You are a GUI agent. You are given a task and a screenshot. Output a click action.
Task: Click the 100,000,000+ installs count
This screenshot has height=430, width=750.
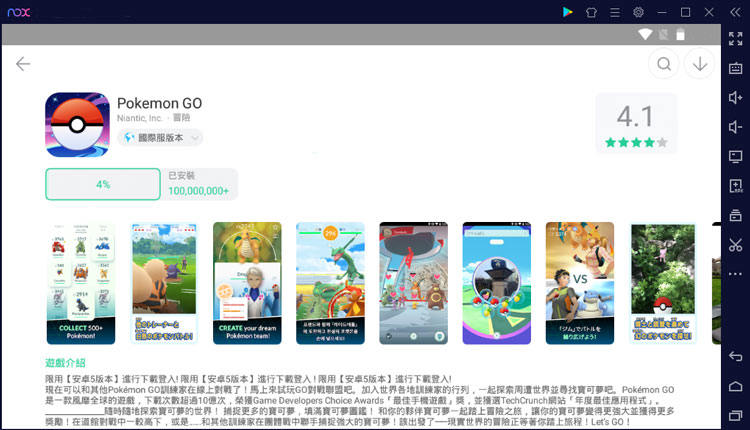pos(199,191)
